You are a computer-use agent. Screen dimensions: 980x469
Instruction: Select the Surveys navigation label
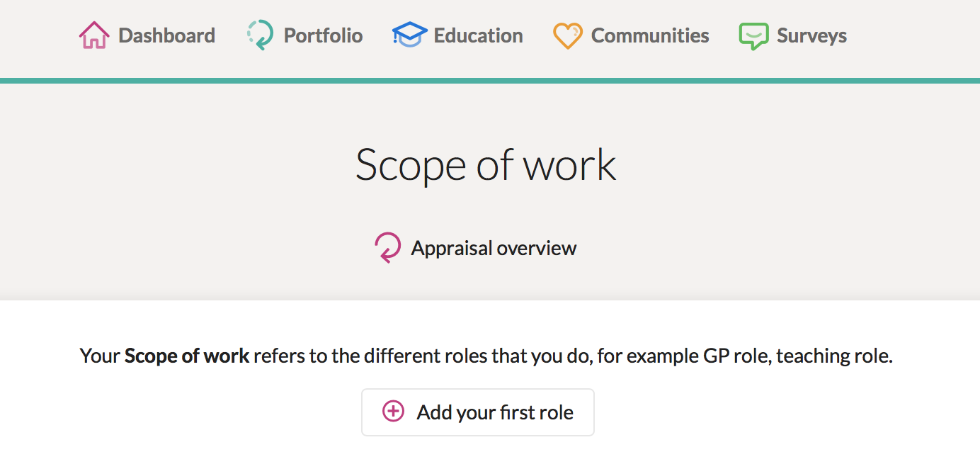pos(811,36)
